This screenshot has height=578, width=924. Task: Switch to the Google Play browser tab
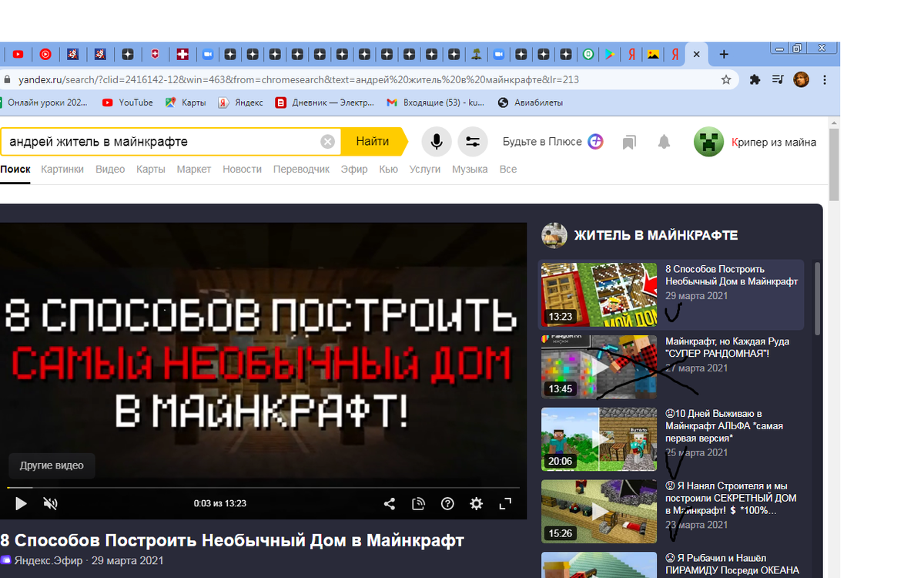609,55
